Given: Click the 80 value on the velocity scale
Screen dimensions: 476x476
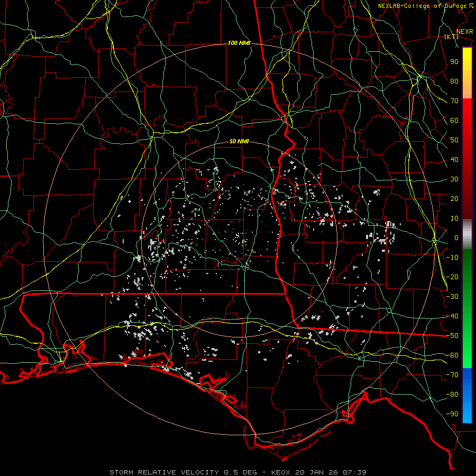Looking at the screenshot, I should (454, 81).
